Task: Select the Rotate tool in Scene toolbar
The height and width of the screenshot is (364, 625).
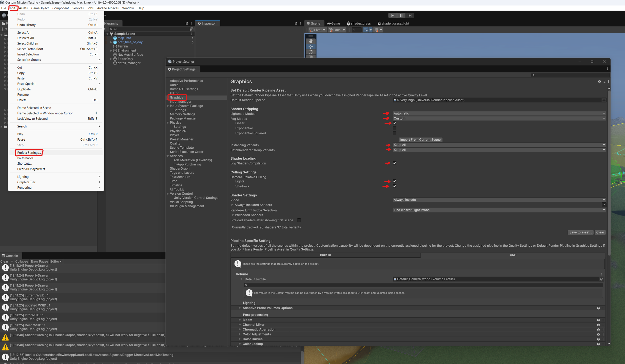Action: 310,52
